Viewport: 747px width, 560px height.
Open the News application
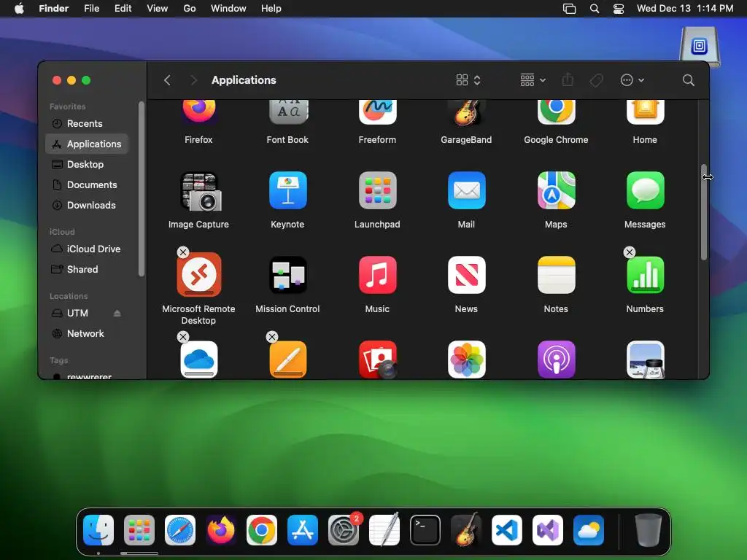click(x=466, y=275)
